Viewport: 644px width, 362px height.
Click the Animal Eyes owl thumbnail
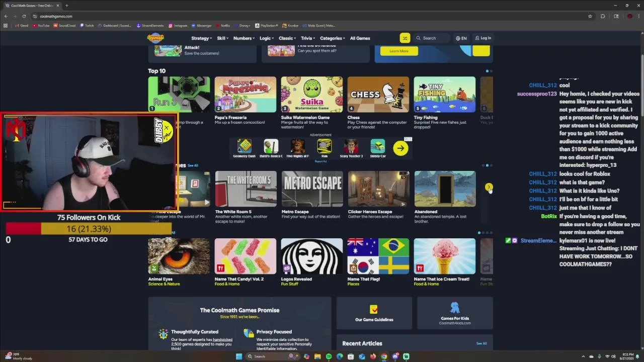coord(179,256)
